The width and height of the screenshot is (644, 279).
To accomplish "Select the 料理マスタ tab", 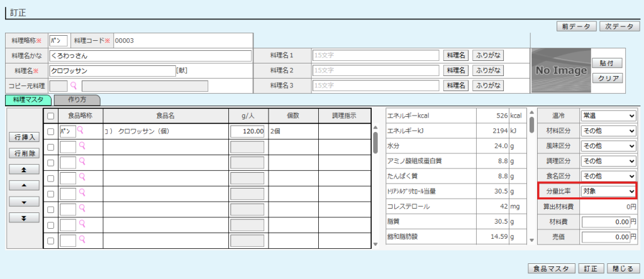I will pyautogui.click(x=28, y=99).
